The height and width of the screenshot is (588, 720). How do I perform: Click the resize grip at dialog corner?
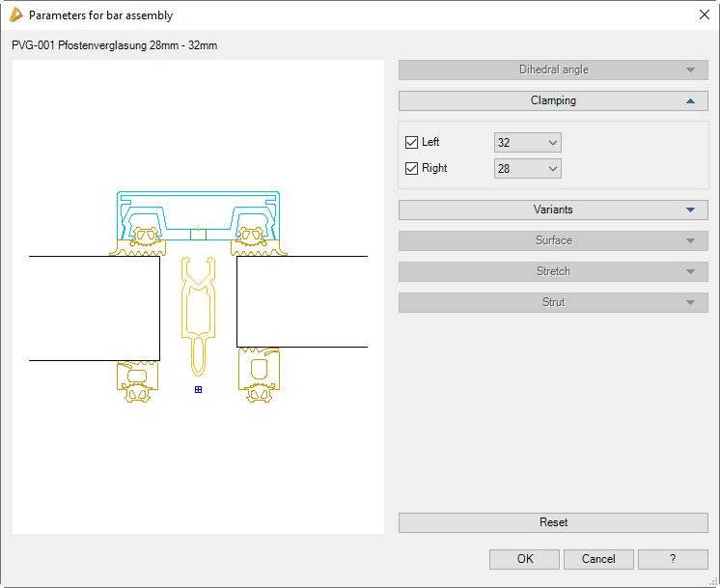click(x=713, y=581)
